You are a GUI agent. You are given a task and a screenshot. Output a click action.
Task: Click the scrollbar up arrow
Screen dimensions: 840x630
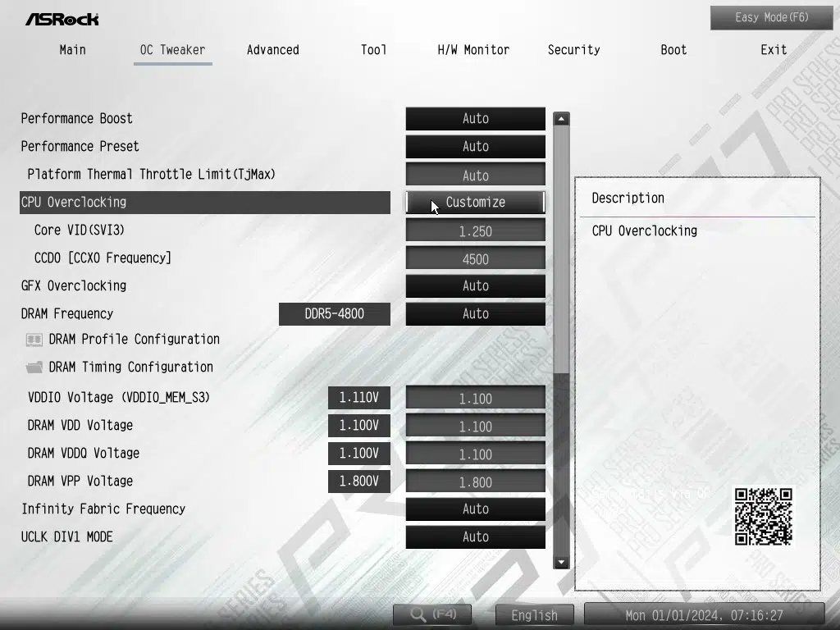(x=561, y=119)
